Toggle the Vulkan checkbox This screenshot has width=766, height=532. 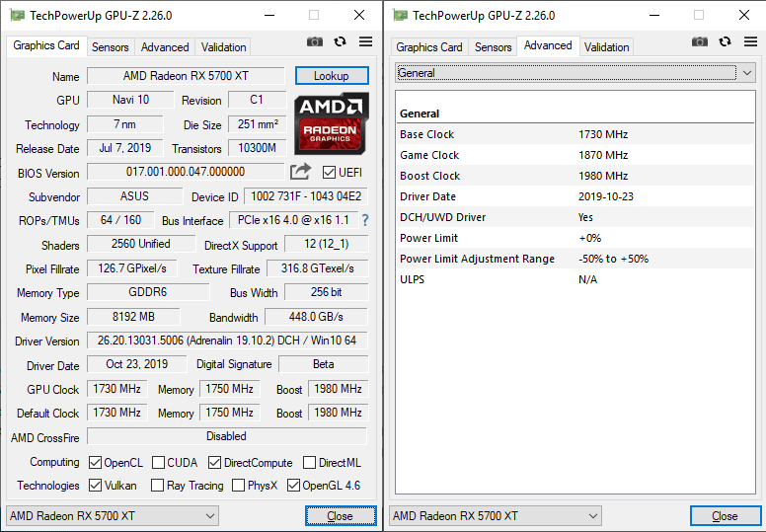(x=96, y=485)
